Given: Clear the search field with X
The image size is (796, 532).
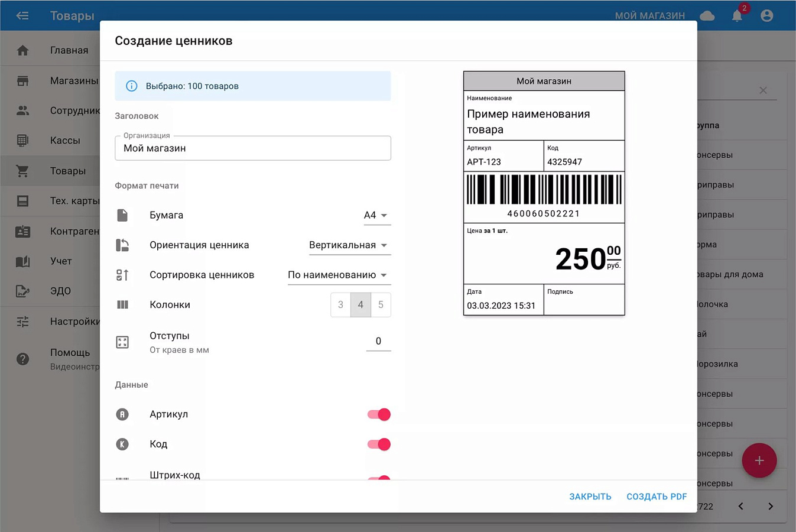Looking at the screenshot, I should [x=763, y=90].
